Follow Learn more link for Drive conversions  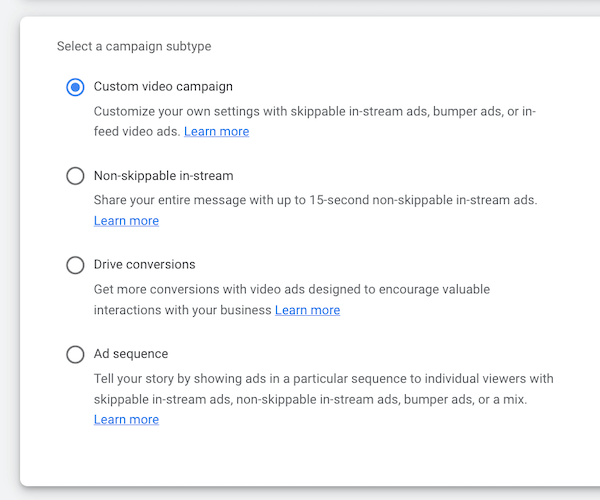pyautogui.click(x=307, y=310)
